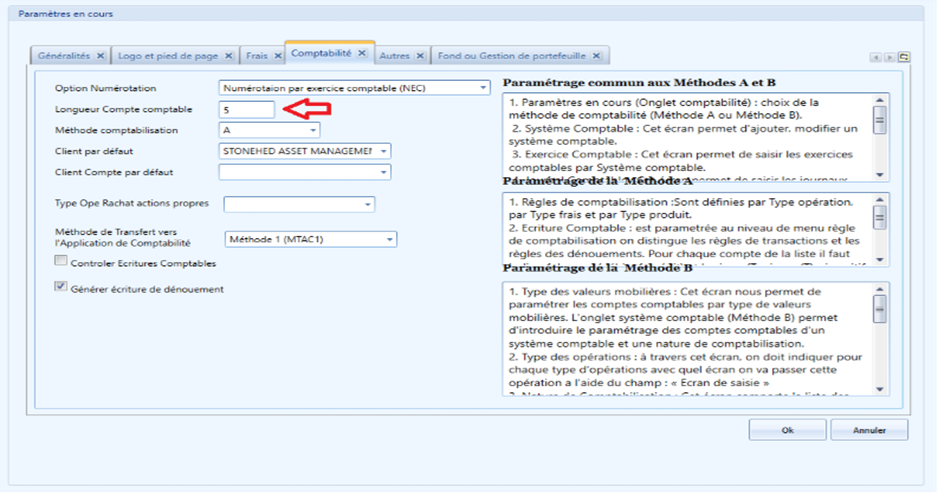Image resolution: width=938 pixels, height=492 pixels.
Task: Click the Méthode B text scrollbar thumb
Action: (879, 309)
